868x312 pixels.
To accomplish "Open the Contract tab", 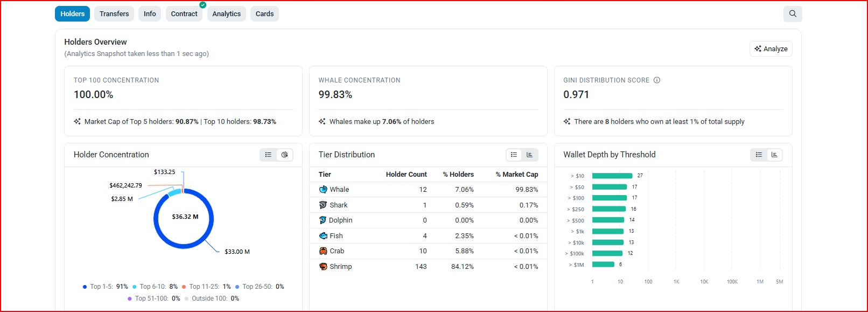I will point(184,14).
